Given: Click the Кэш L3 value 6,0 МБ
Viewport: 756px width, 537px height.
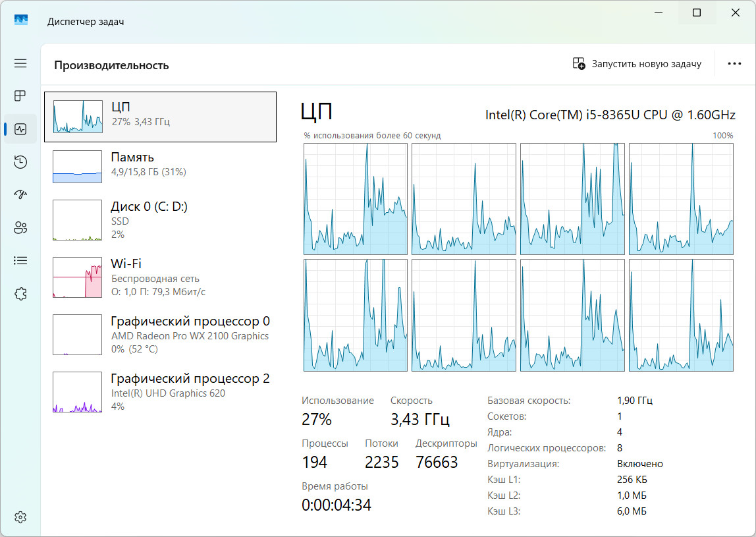Looking at the screenshot, I should point(632,511).
